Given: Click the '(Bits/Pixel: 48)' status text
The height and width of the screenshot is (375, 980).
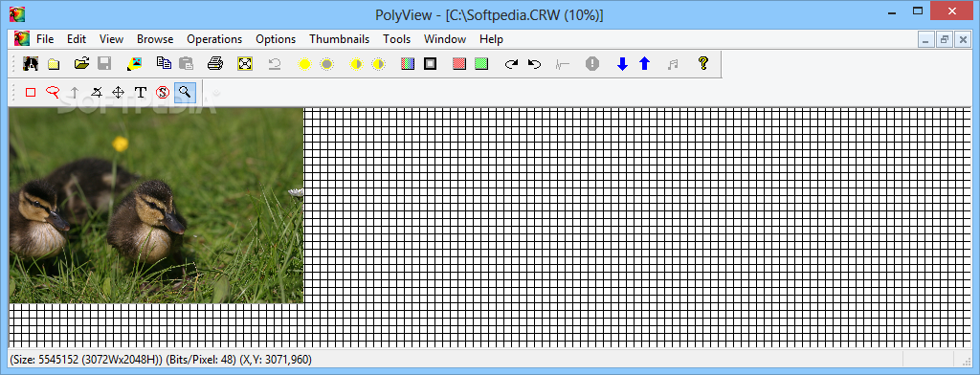Looking at the screenshot, I should [201, 360].
